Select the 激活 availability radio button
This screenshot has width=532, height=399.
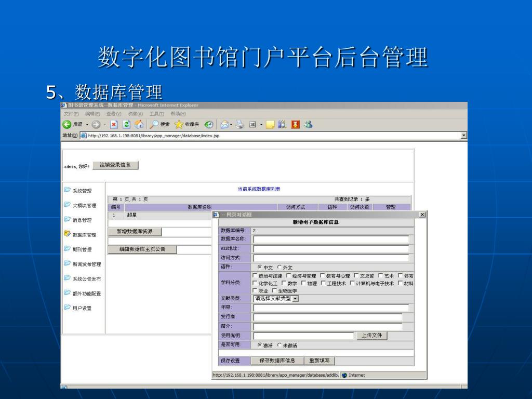(x=260, y=345)
